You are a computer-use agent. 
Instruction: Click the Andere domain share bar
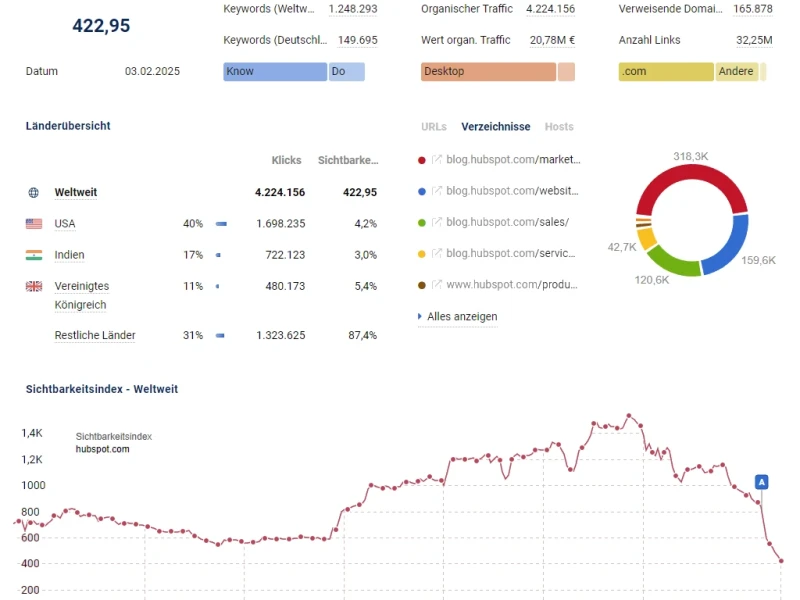737,71
